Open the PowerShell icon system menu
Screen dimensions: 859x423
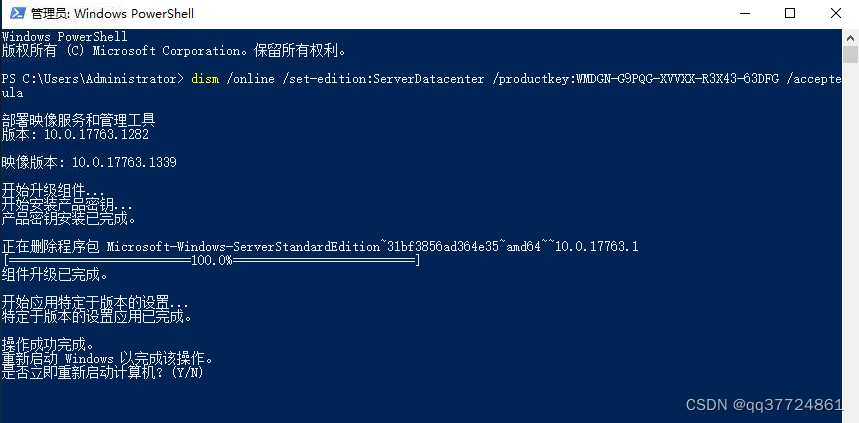point(17,13)
